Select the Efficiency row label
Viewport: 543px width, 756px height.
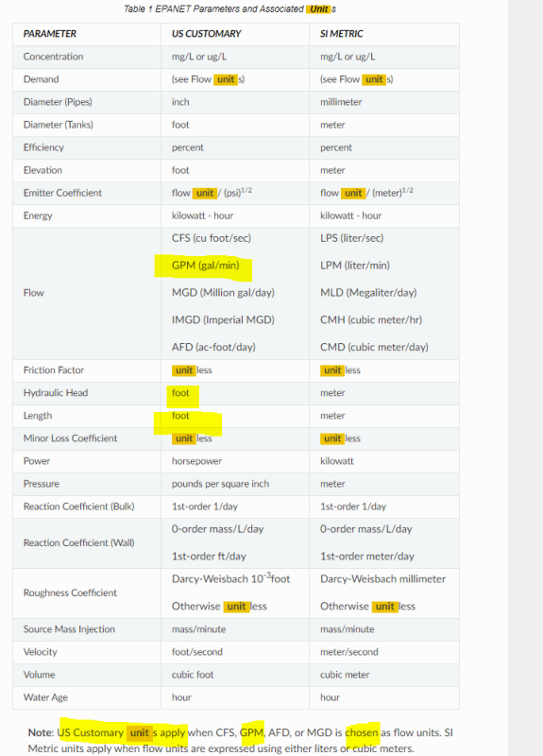click(x=43, y=147)
